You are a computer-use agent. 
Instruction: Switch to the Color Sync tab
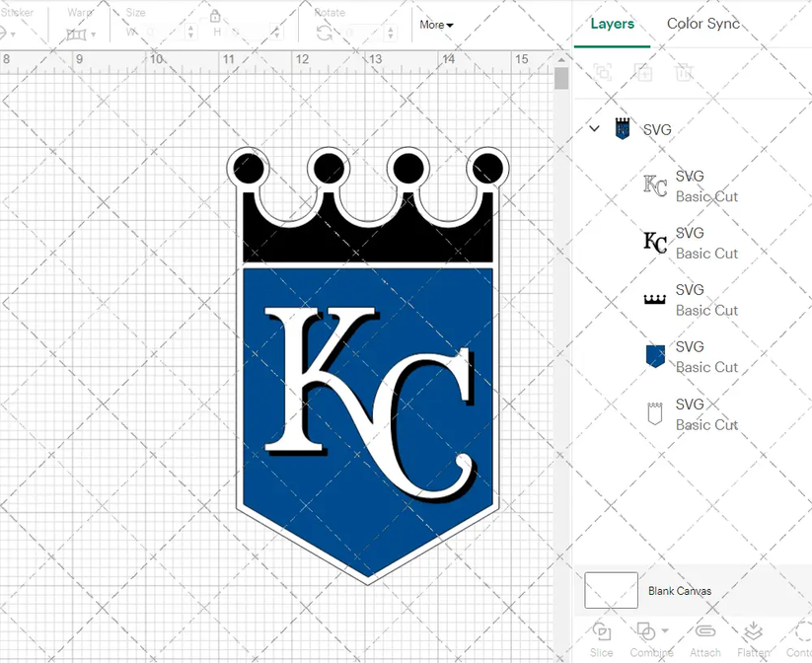[703, 24]
